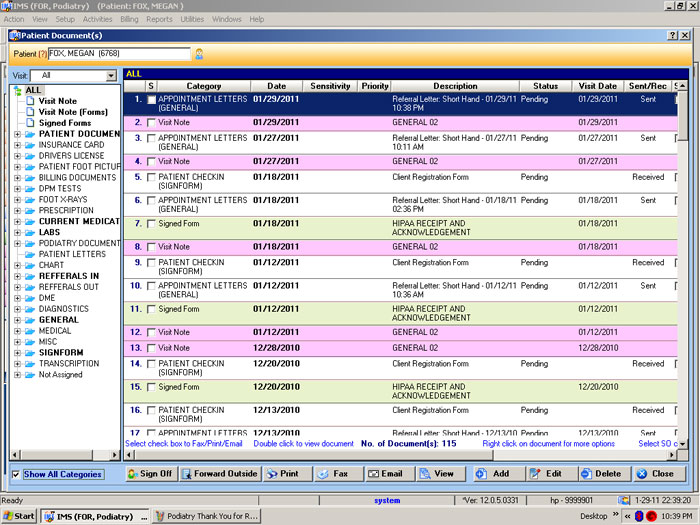Click the MISC folder icon
This screenshot has height=525, width=700.
(30, 342)
